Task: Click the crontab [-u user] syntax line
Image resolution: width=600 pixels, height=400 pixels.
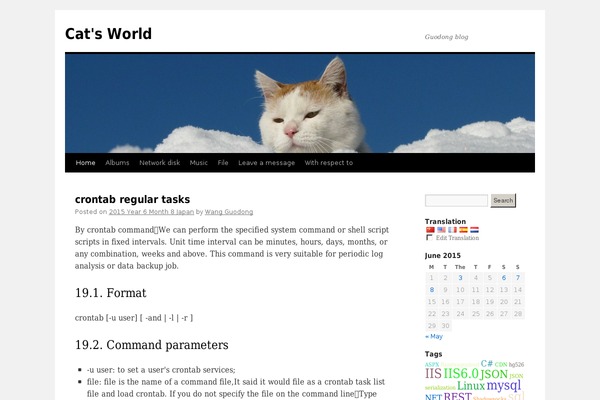Action: pyautogui.click(x=134, y=318)
